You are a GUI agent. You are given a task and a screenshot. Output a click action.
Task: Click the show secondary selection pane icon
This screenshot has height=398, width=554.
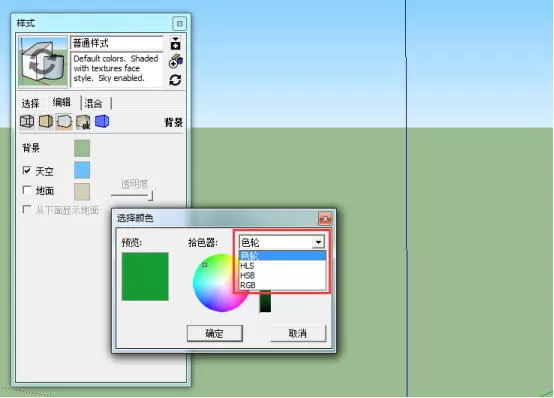175,43
